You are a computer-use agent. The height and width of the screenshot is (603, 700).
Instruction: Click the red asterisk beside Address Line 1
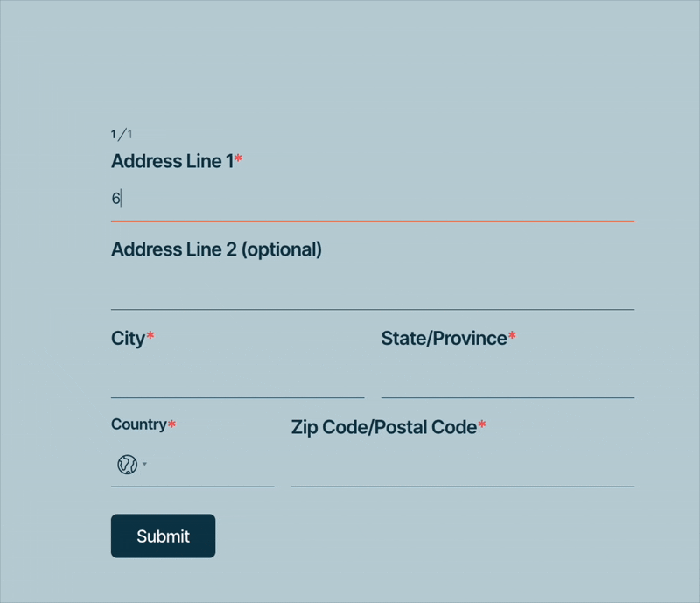point(238,160)
